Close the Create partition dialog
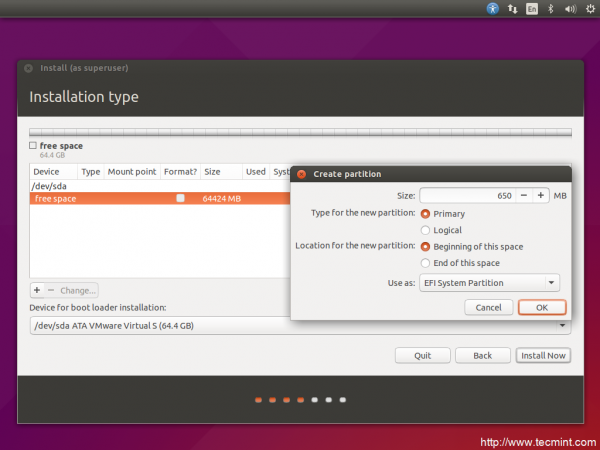 (x=300, y=174)
